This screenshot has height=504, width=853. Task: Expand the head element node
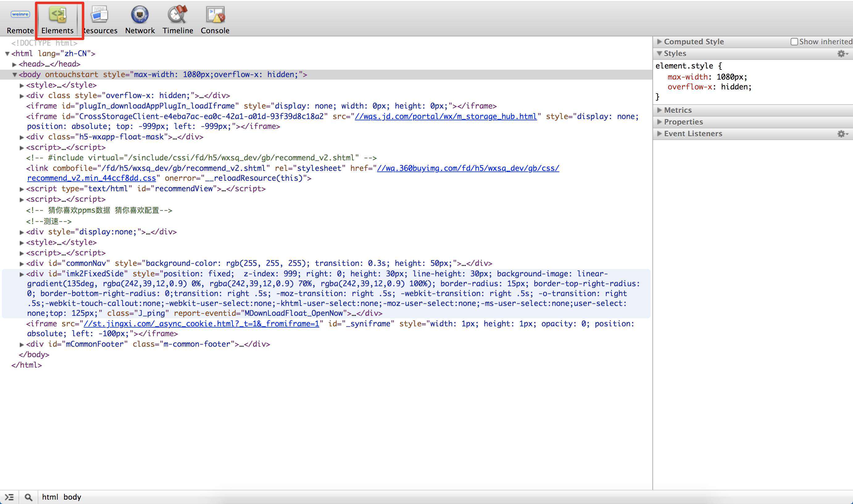tap(14, 64)
